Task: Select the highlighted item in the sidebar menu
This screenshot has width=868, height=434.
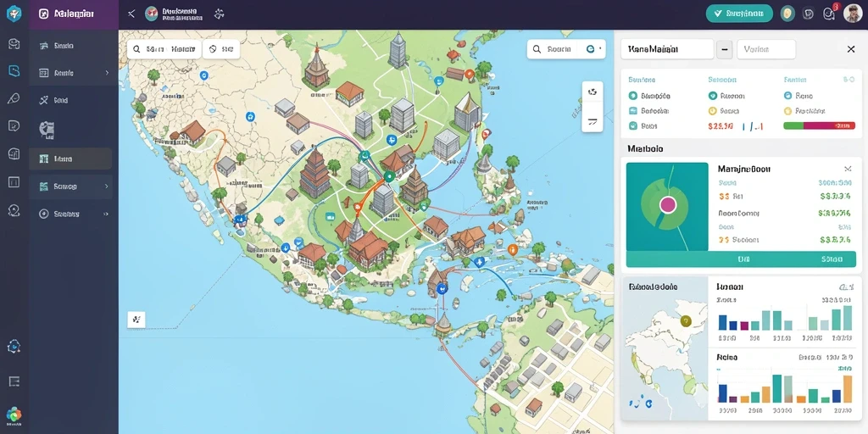Action: (70, 159)
